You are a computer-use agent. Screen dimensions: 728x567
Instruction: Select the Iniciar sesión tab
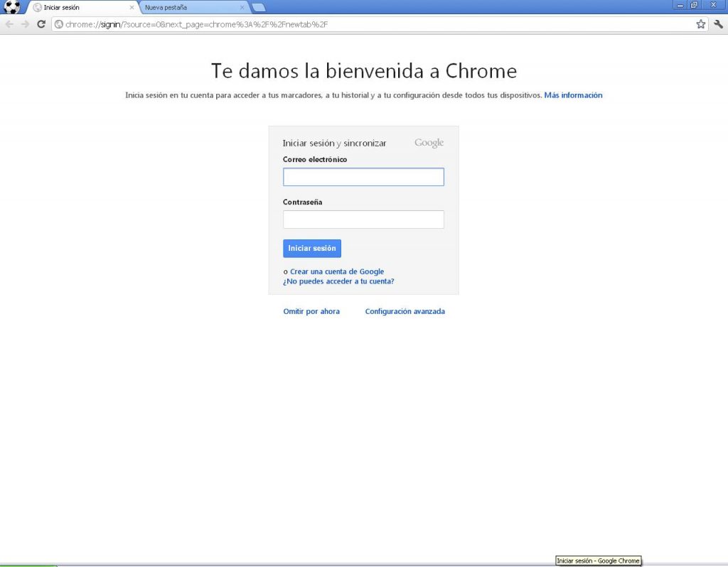point(82,7)
